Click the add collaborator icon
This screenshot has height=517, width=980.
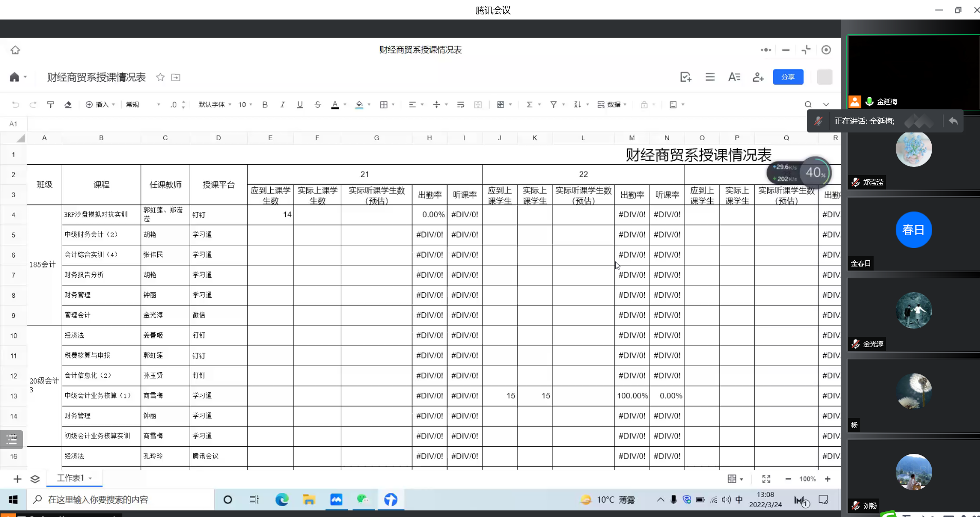758,77
